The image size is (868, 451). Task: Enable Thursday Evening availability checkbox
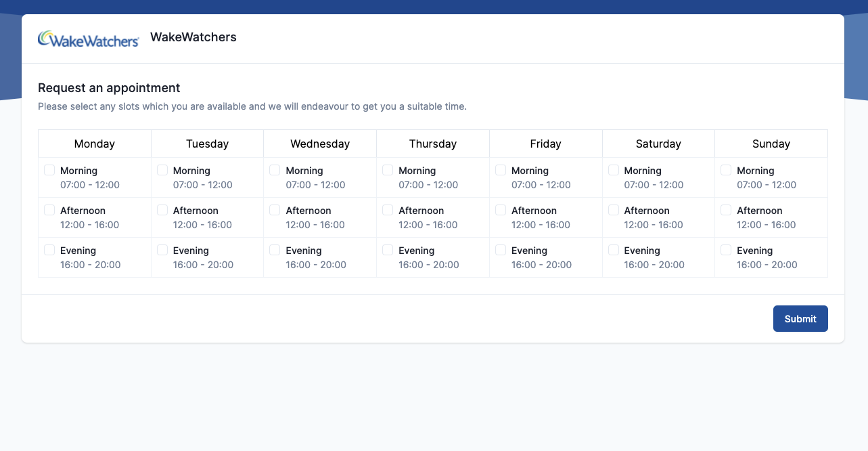tap(388, 250)
